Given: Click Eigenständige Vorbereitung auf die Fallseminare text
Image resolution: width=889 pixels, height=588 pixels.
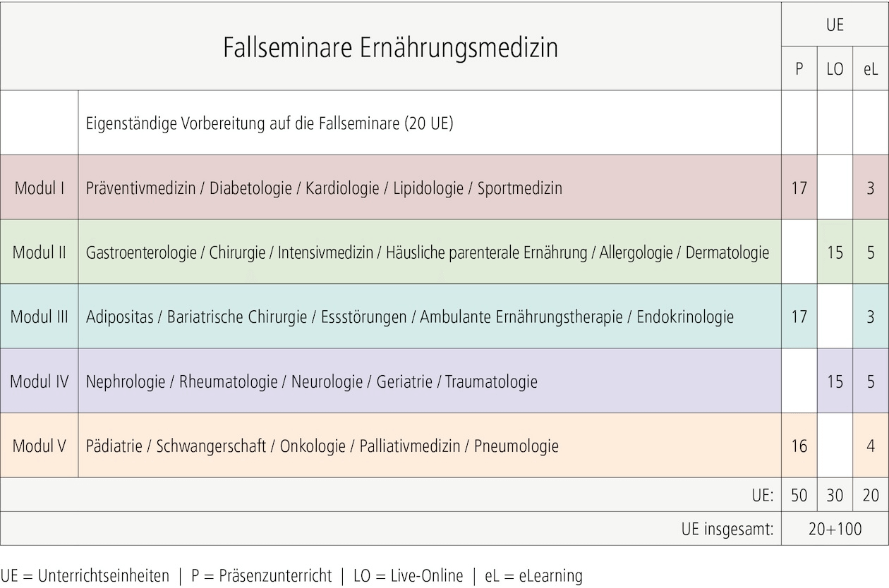Looking at the screenshot, I should click(x=270, y=123).
